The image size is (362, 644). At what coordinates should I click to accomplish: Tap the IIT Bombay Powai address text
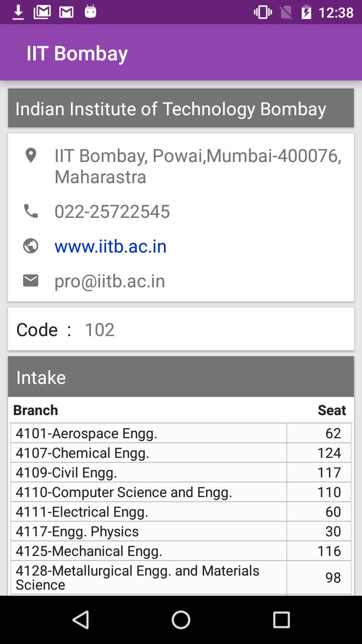click(x=198, y=167)
